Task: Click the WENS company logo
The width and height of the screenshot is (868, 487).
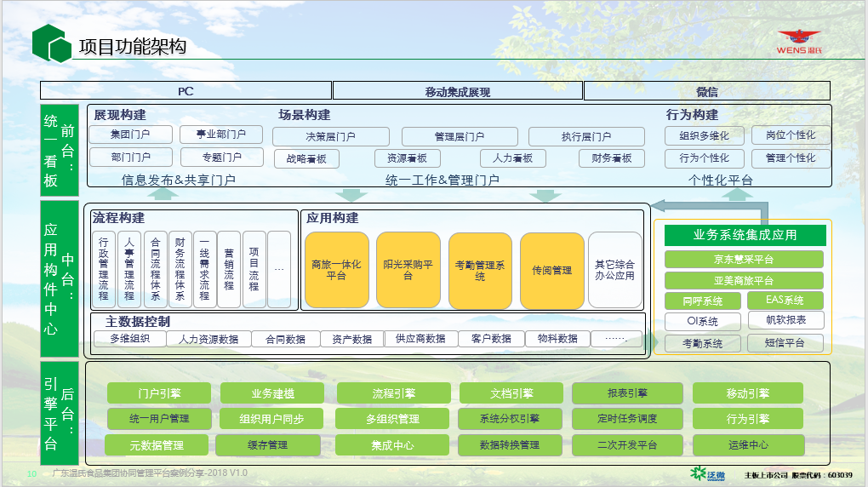Action: tap(798, 43)
